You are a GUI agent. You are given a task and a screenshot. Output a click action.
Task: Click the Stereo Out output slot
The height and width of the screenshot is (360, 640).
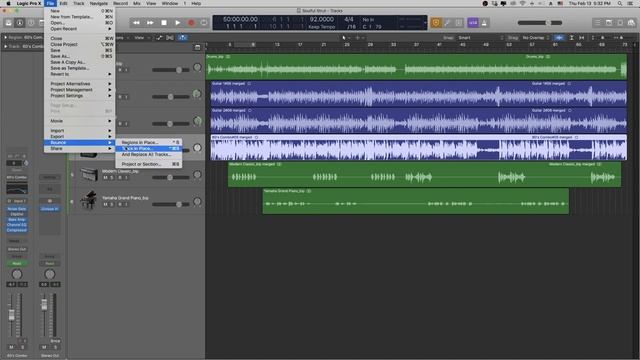click(x=17, y=249)
